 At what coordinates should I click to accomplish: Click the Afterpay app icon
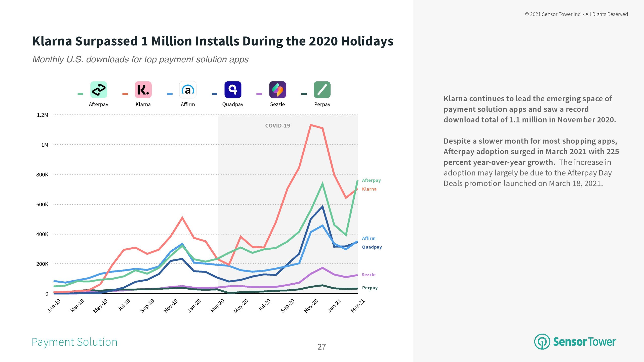point(99,90)
